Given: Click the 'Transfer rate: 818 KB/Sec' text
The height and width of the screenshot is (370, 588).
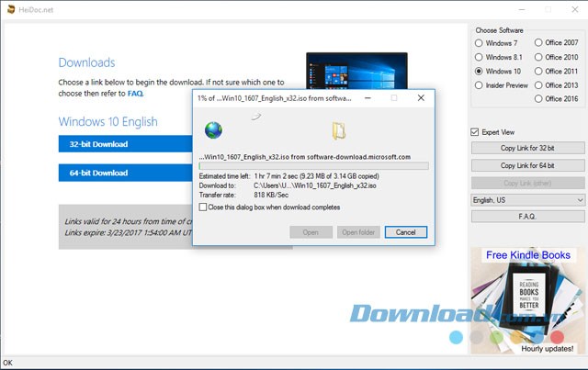Looking at the screenshot, I should pos(243,195).
